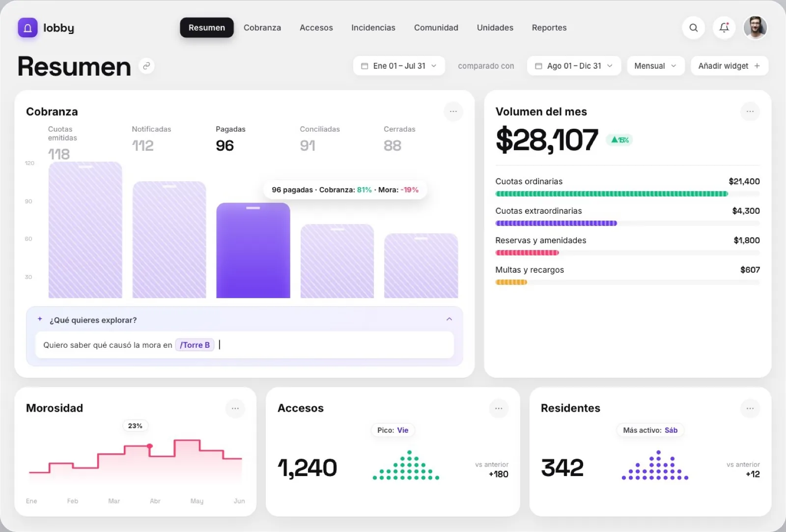
Task: Open the Cobranza widget options menu
Action: coord(453,112)
